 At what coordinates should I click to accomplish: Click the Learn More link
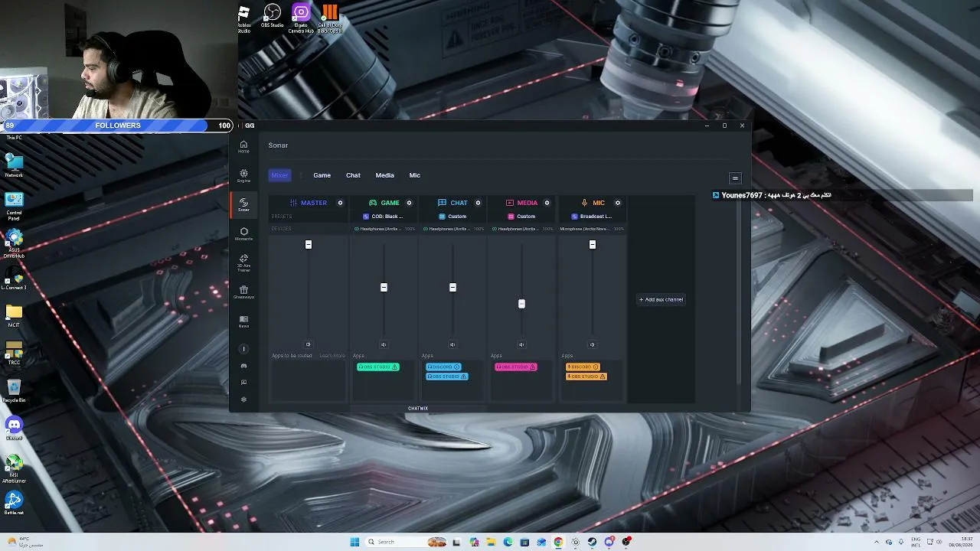[332, 356]
